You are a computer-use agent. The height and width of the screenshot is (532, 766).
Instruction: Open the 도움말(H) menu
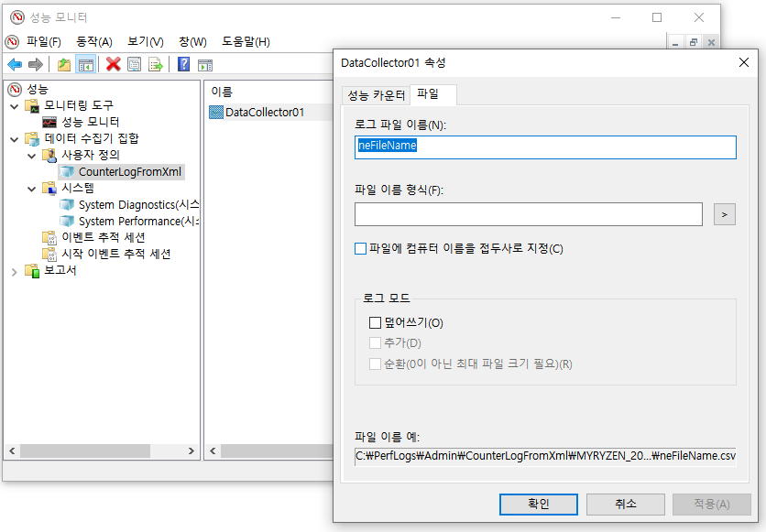pyautogui.click(x=246, y=42)
